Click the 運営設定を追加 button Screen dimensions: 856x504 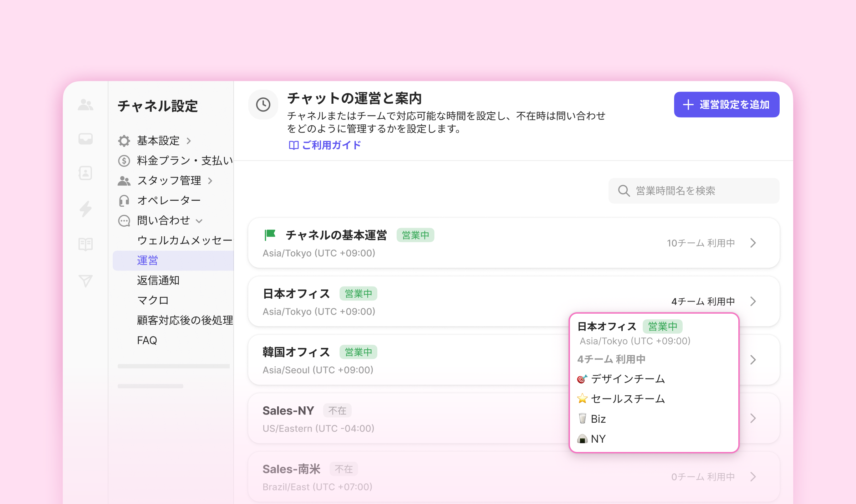(726, 105)
